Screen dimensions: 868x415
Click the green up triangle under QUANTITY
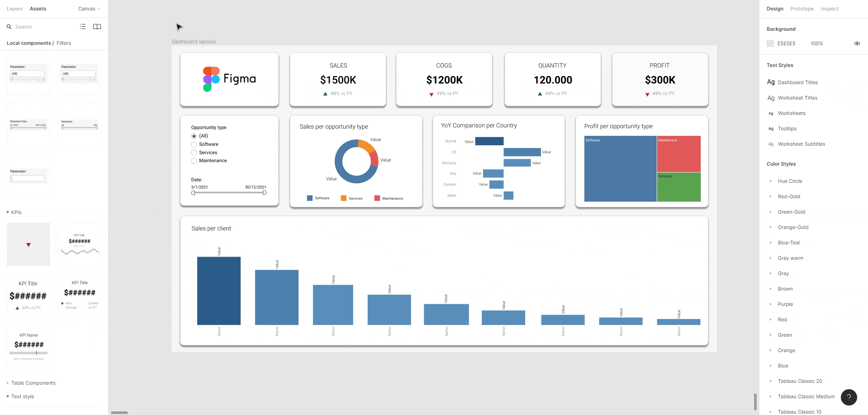540,94
